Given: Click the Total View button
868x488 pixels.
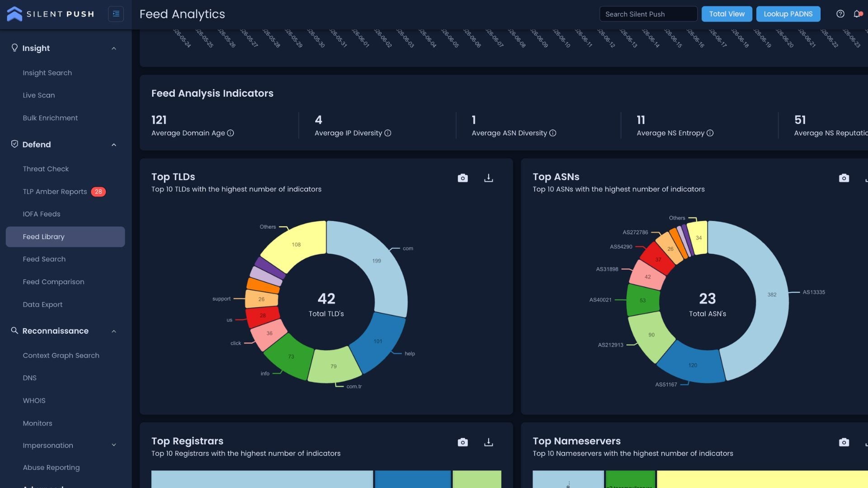Looking at the screenshot, I should (x=726, y=14).
